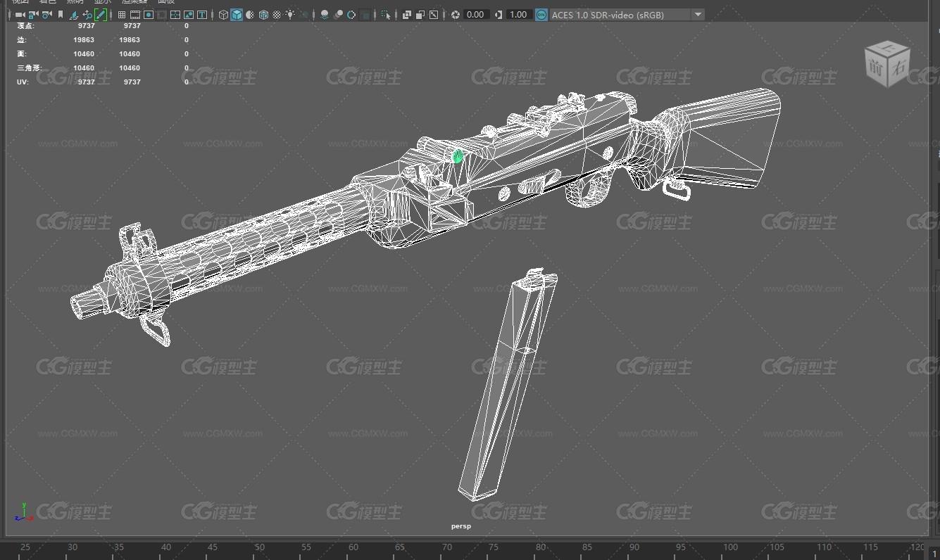Switch to Wireframe display mode
The image size is (940, 560).
(223, 14)
